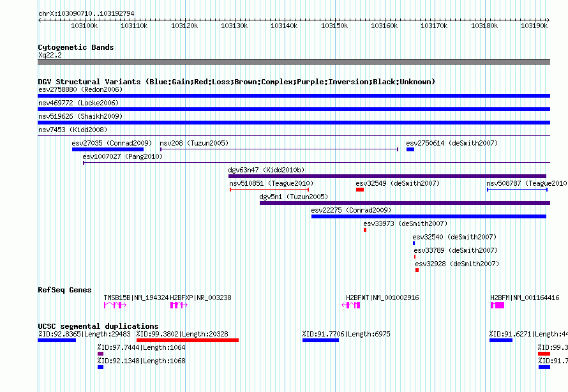568x392 pixels.
Task: Click the esv2750614 (deSmith2007) blue block
Action: click(x=410, y=149)
